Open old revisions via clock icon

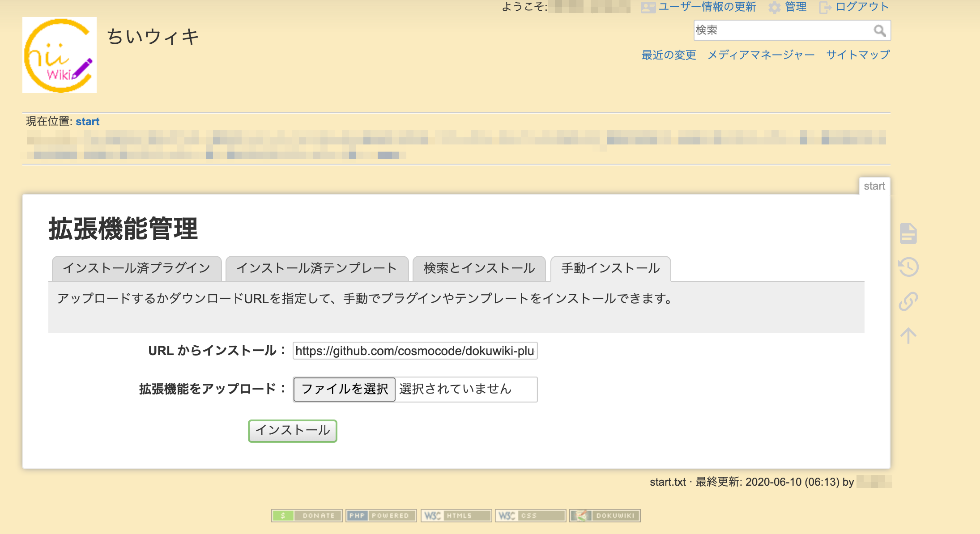click(908, 267)
